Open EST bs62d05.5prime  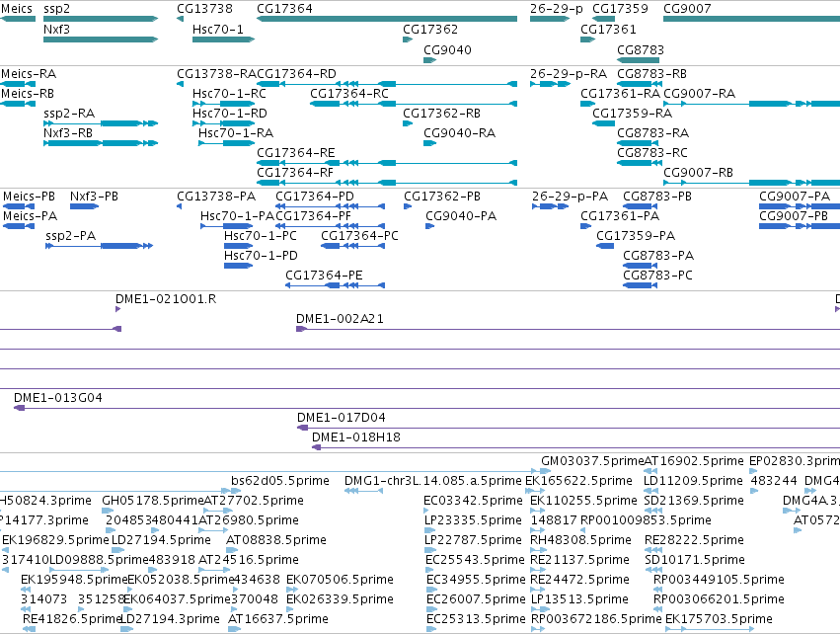click(x=280, y=481)
